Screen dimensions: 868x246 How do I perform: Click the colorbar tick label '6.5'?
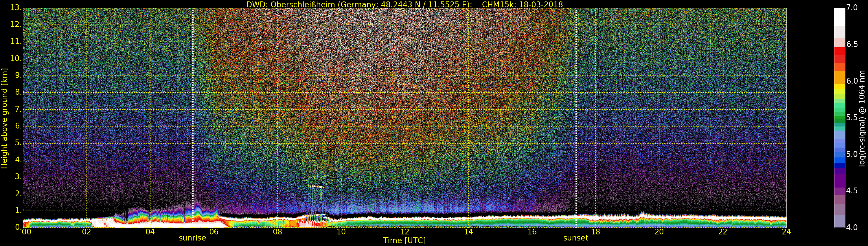click(852, 44)
